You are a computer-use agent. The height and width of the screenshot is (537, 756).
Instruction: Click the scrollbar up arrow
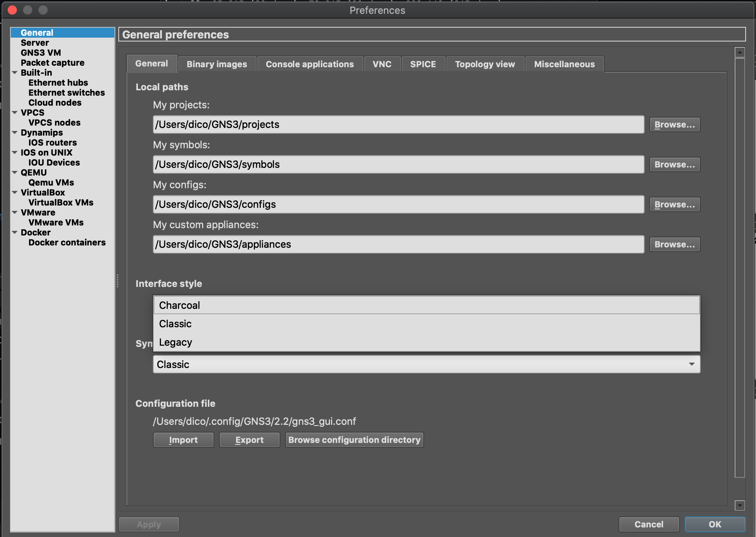tap(740, 52)
